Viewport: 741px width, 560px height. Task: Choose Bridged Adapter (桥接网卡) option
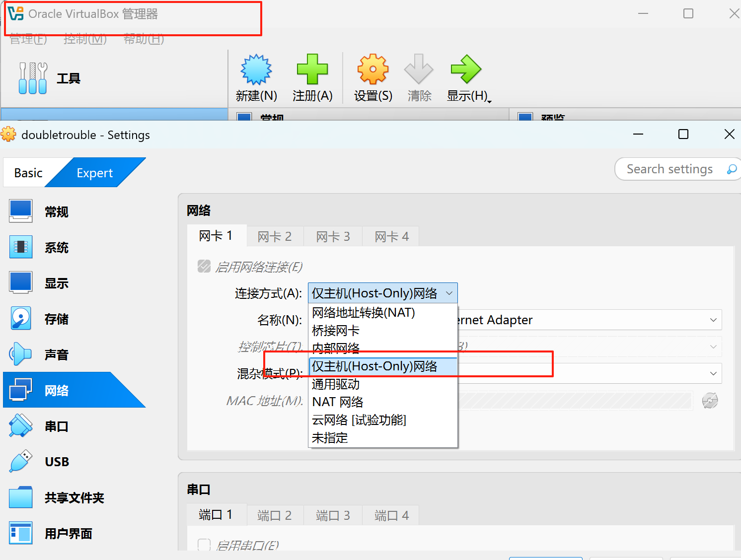click(382, 331)
